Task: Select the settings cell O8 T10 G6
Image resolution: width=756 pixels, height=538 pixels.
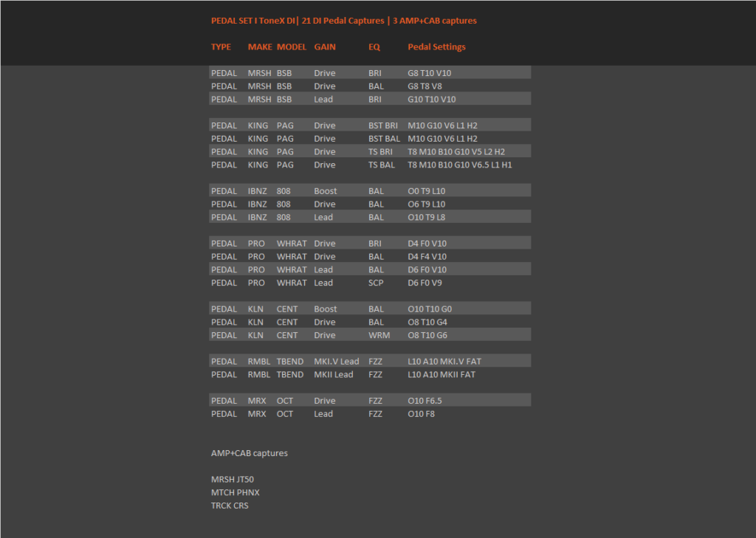Action: click(x=427, y=335)
